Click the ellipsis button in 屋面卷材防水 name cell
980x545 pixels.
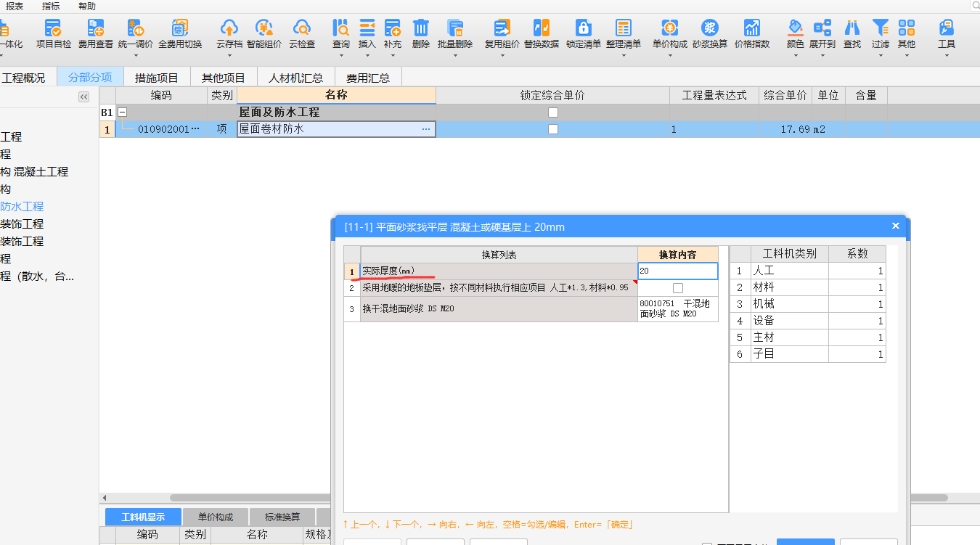(x=426, y=129)
